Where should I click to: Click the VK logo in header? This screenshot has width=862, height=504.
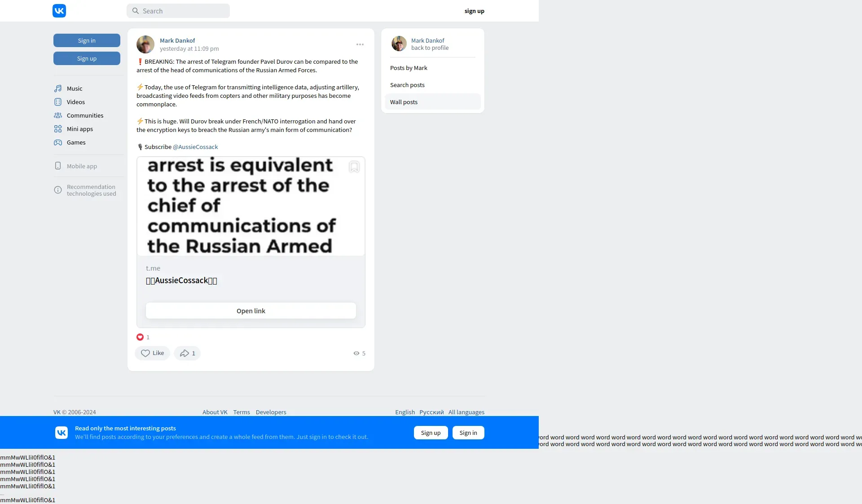[x=59, y=11]
